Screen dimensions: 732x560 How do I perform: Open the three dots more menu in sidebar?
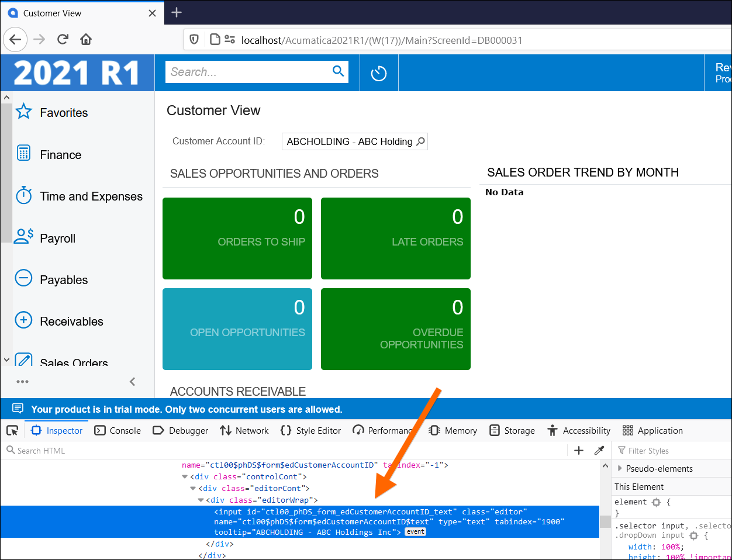22,382
